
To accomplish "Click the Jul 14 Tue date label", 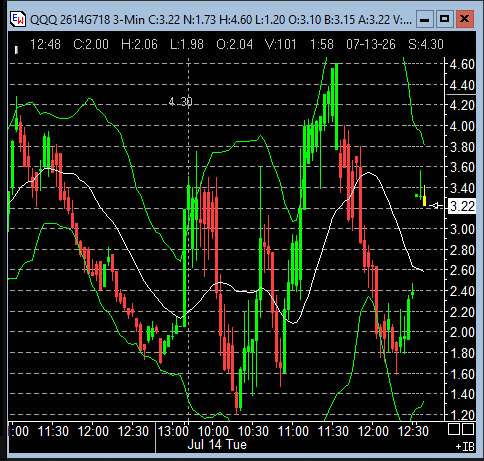I will (x=217, y=445).
